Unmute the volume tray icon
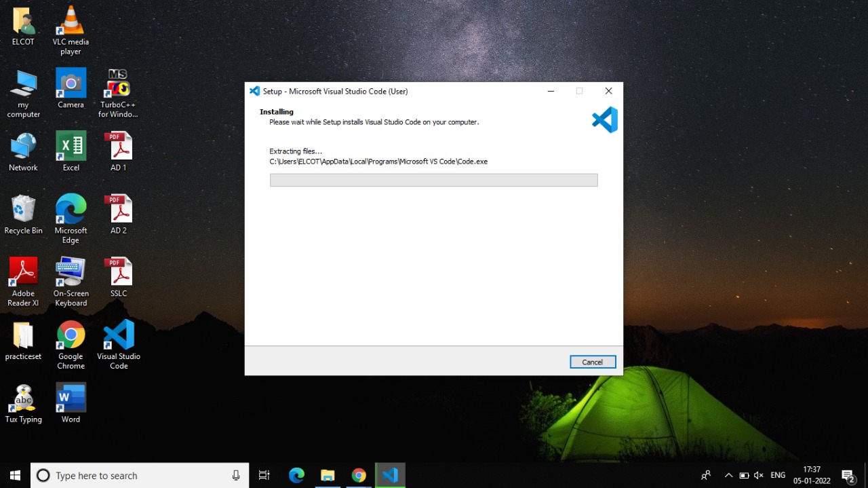The height and width of the screenshot is (488, 868). point(759,475)
